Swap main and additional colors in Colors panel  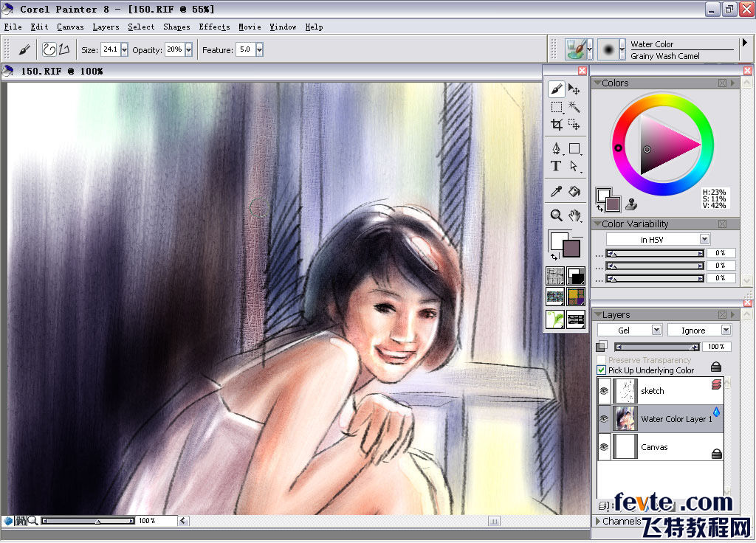[599, 208]
